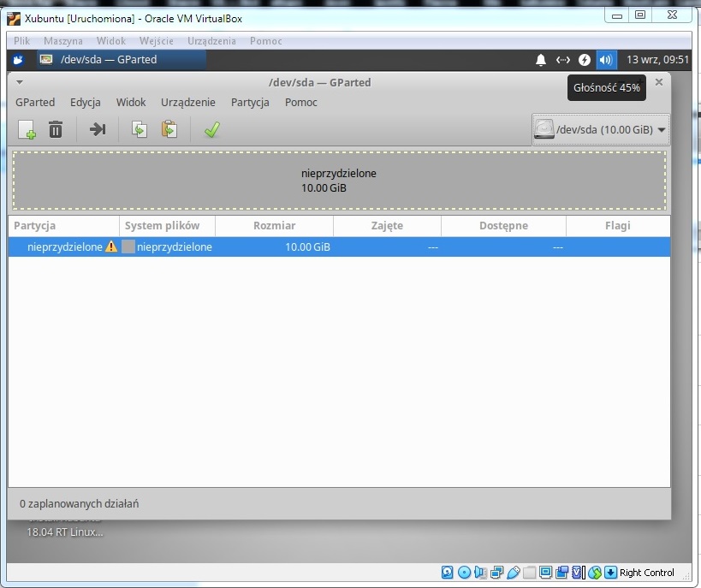Click the keyboard capture arrow icon by Right Control
Screen dimensions: 701x588
coord(610,573)
